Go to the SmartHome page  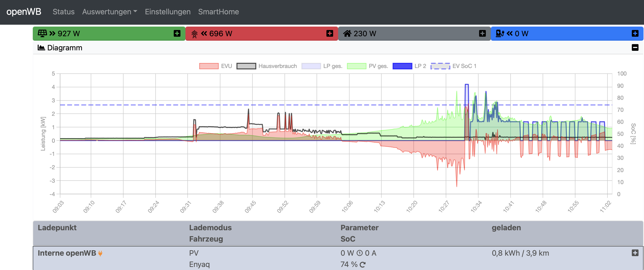(x=218, y=12)
